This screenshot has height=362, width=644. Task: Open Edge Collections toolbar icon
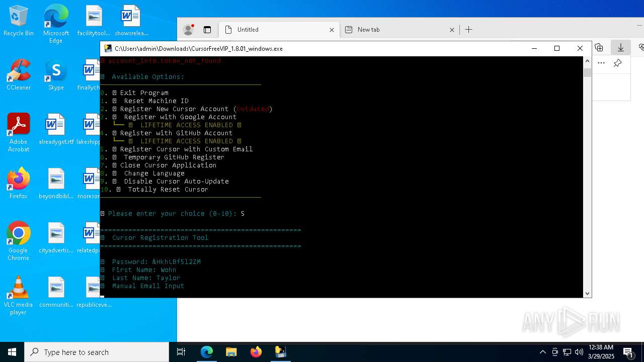599,47
